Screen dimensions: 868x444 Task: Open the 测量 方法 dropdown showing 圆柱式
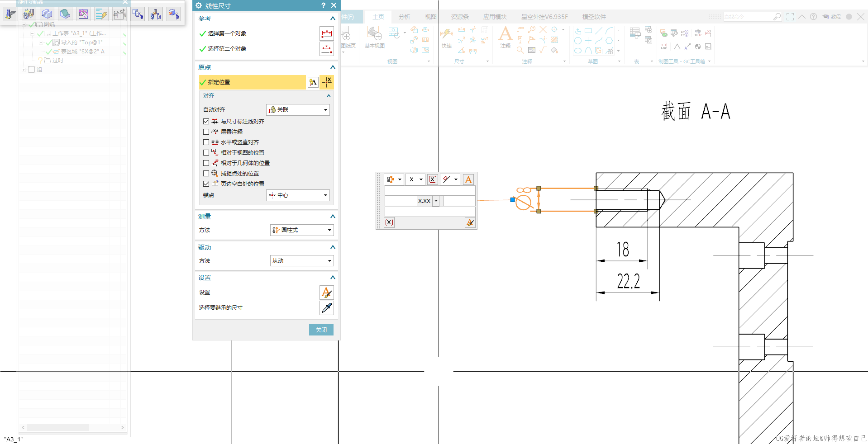point(302,230)
